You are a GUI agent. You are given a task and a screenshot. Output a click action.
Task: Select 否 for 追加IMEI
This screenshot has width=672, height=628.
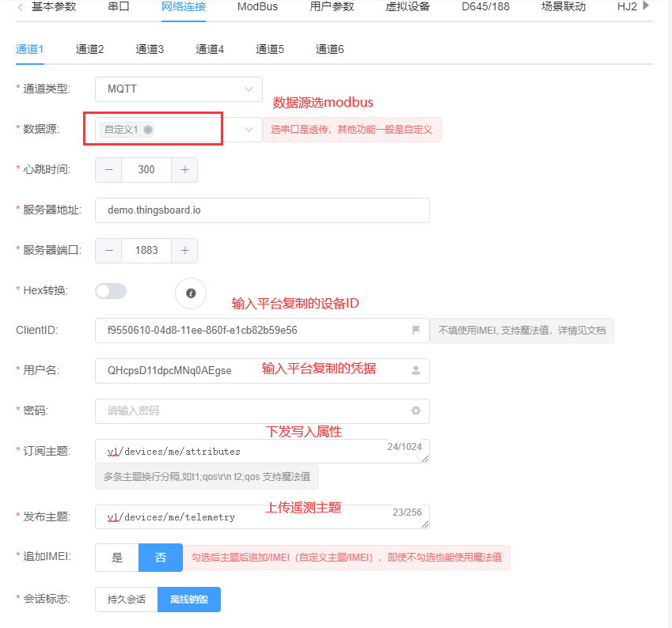point(161,558)
